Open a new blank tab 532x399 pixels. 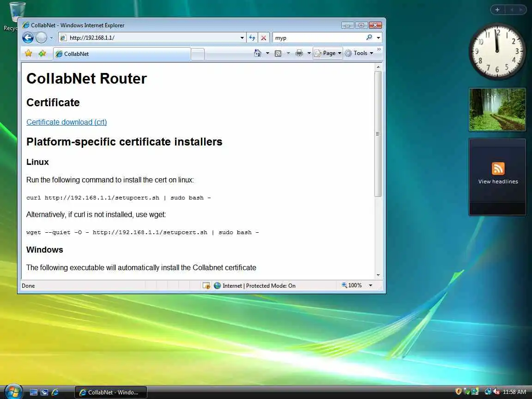(198, 54)
